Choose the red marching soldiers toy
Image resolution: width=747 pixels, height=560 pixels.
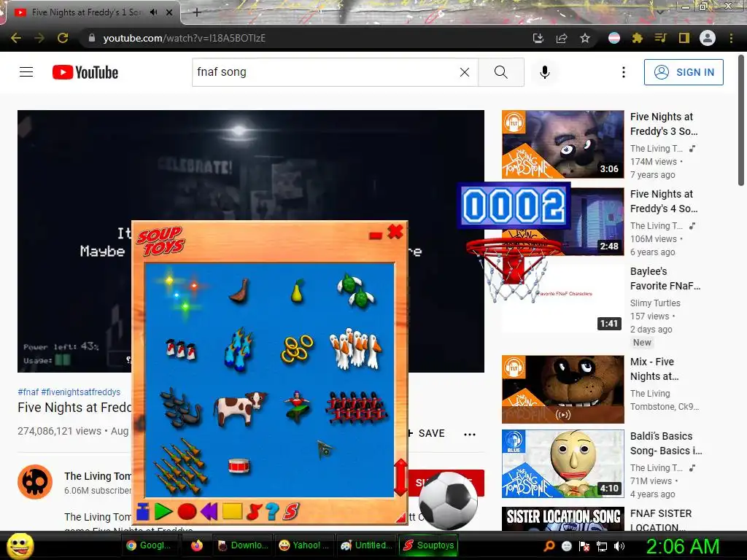[356, 408]
